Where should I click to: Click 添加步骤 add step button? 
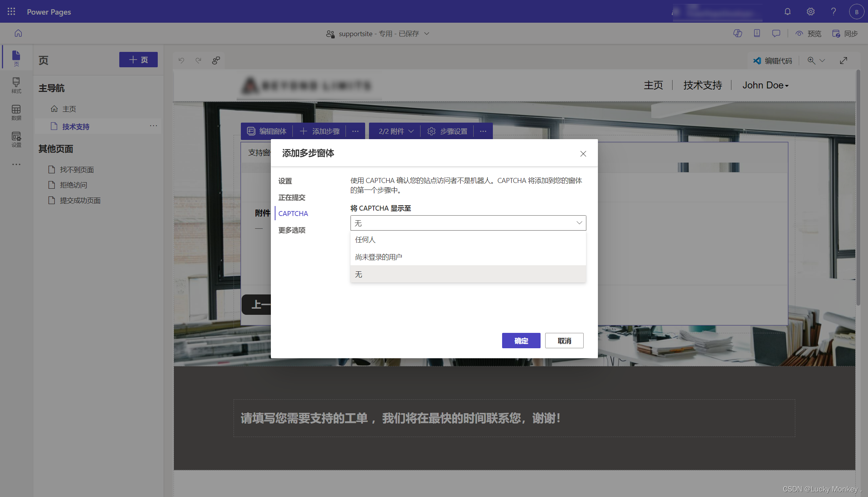[x=319, y=131]
